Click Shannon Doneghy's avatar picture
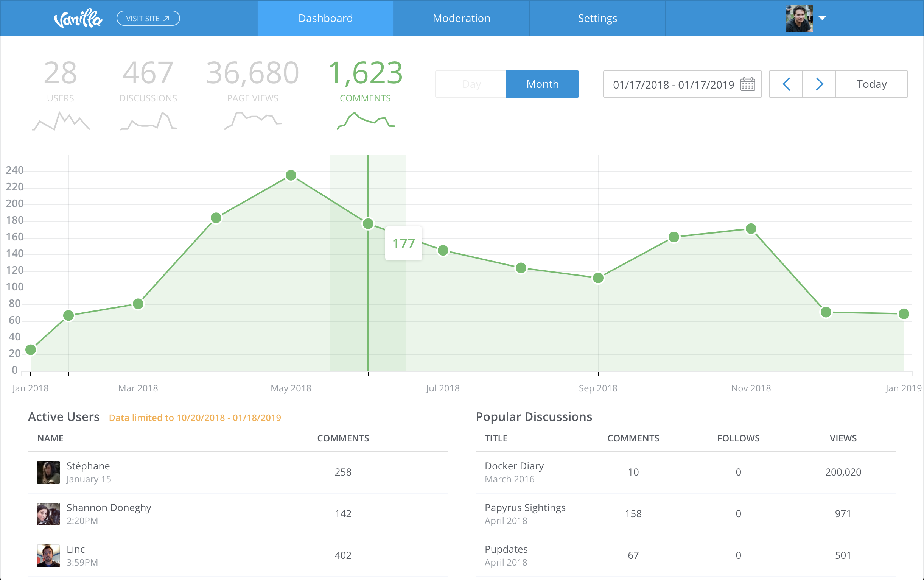This screenshot has width=924, height=580. [x=48, y=514]
